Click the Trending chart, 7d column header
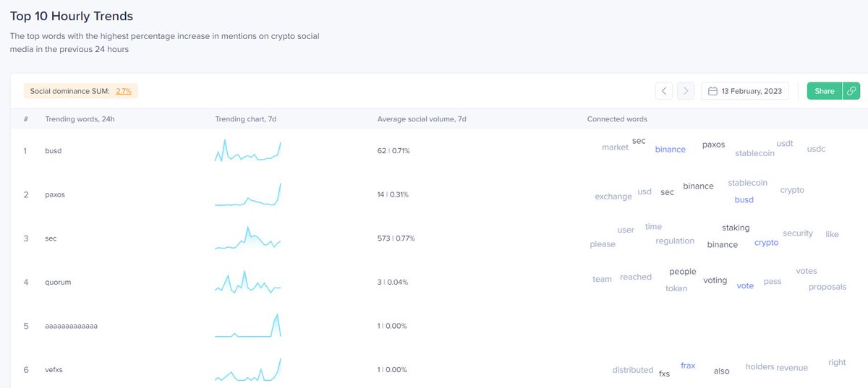868x388 pixels. coord(247,119)
